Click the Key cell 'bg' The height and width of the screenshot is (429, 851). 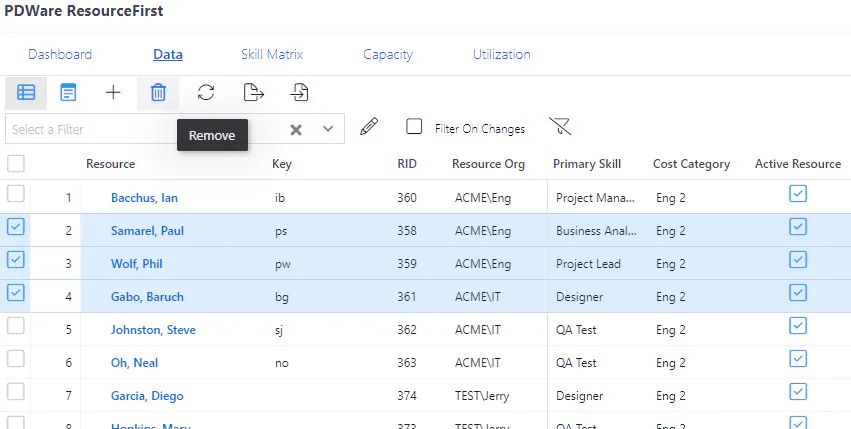point(282,298)
